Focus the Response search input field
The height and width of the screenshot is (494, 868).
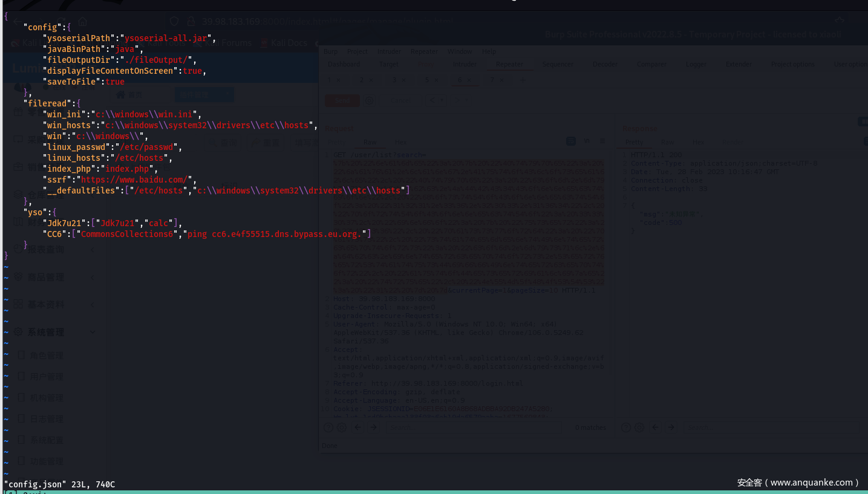coord(771,427)
